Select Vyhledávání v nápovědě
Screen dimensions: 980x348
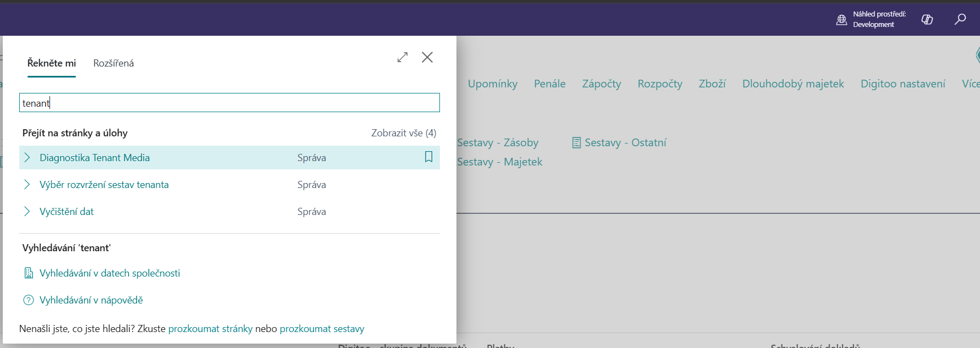[91, 300]
